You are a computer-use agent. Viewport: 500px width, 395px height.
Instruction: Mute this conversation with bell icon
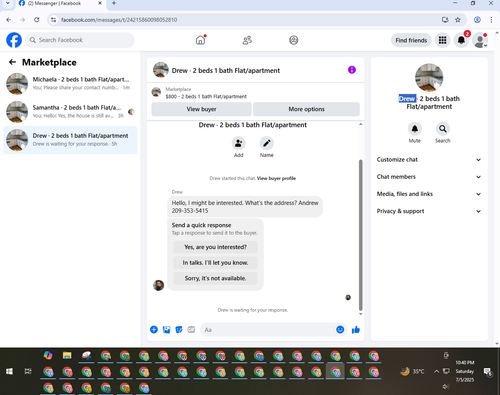[414, 129]
